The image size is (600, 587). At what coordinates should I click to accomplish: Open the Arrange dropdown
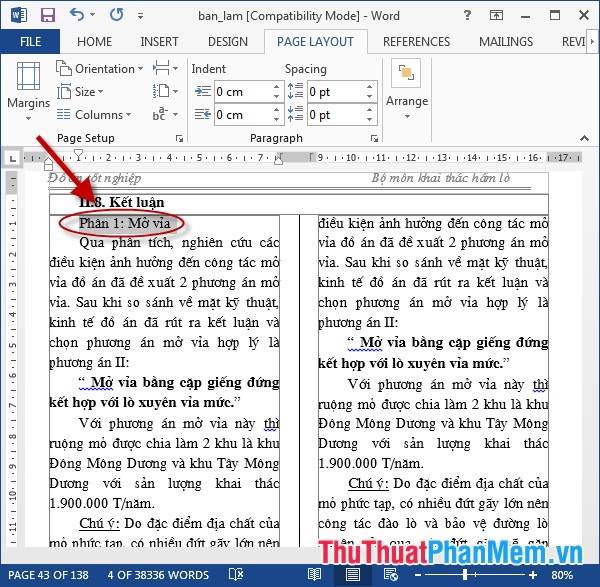407,90
